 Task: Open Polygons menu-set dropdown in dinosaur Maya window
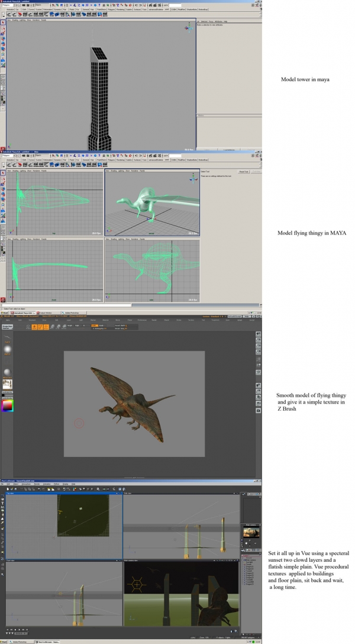(x=9, y=155)
